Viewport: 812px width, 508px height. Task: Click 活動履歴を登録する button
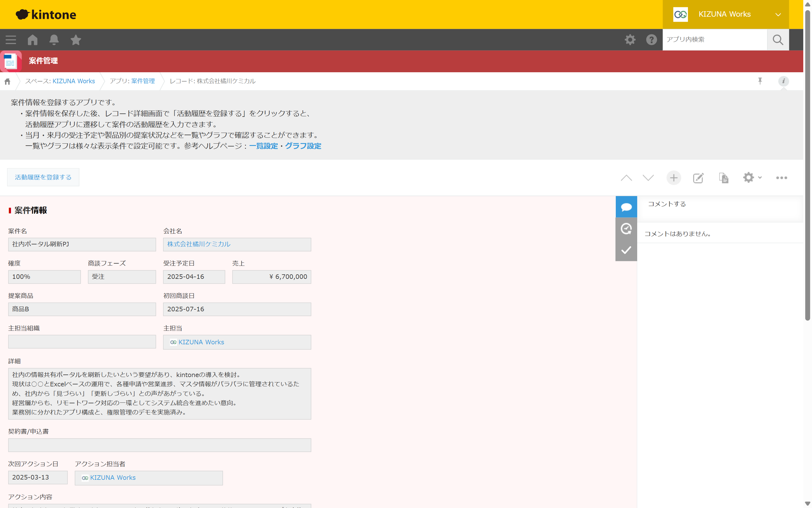(43, 177)
